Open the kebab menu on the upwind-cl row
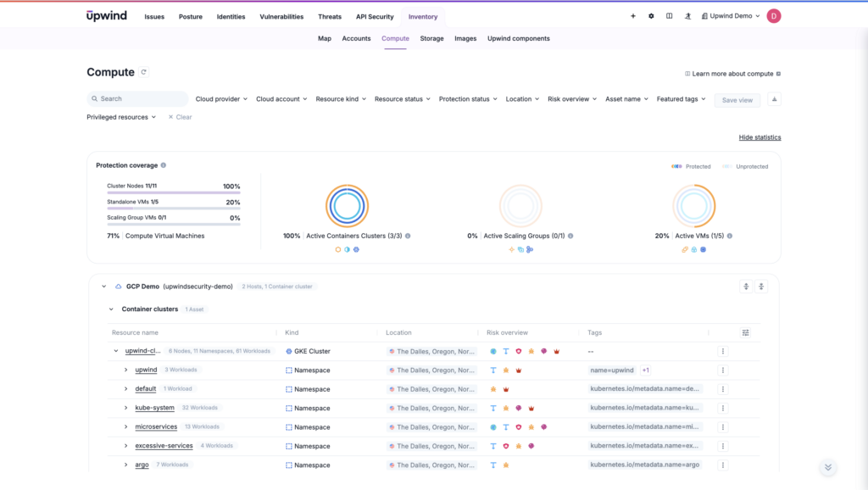The image size is (868, 490). (x=722, y=350)
